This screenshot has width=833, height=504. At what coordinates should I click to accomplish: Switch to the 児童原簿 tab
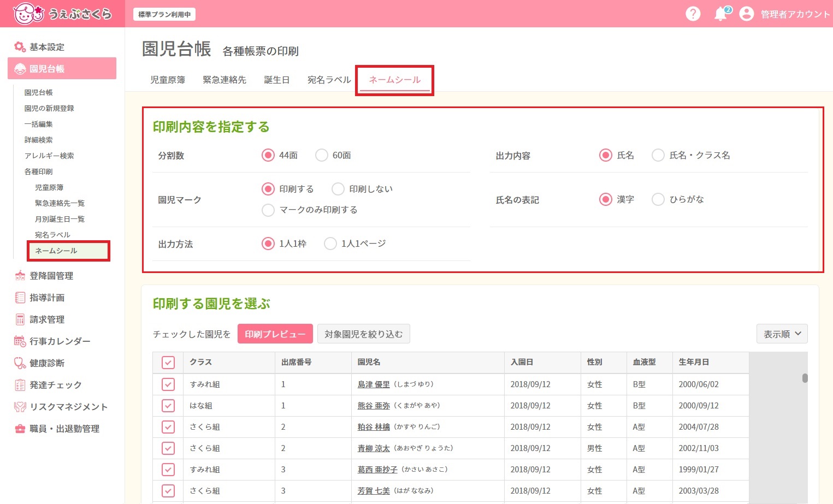(168, 80)
